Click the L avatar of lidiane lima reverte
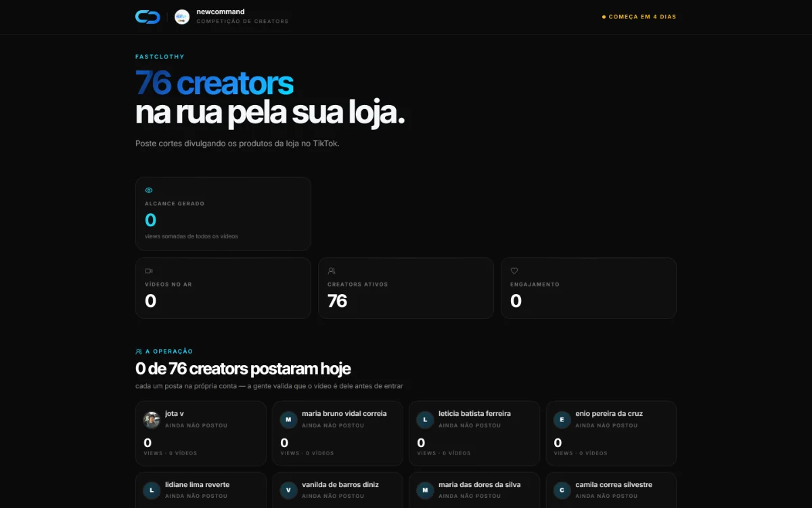The width and height of the screenshot is (812, 508). click(152, 490)
